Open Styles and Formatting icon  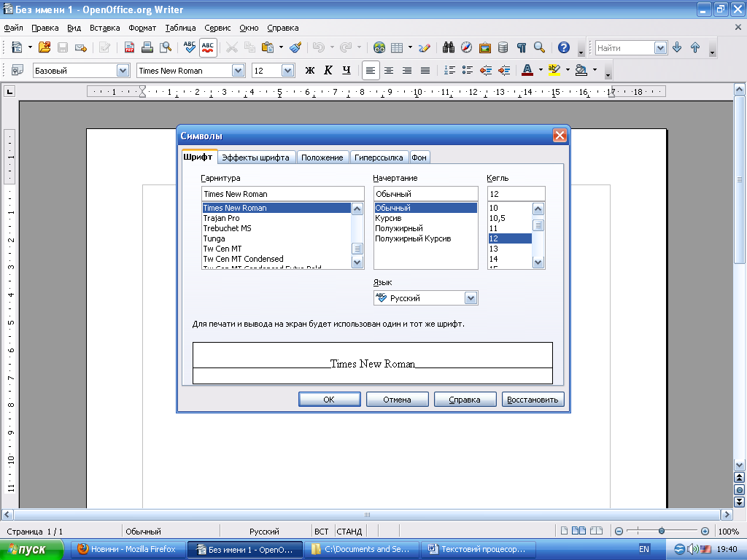18,71
